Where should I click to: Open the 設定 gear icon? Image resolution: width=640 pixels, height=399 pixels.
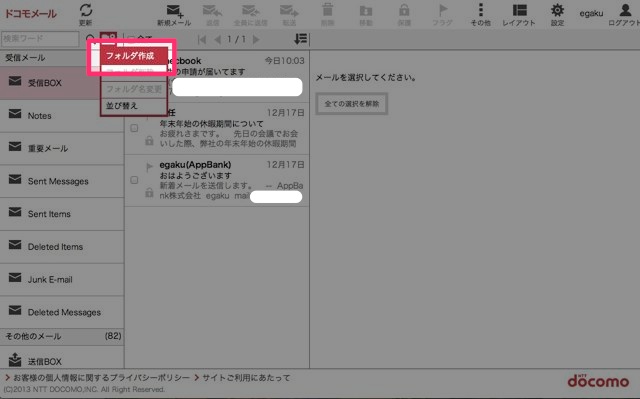point(557,10)
